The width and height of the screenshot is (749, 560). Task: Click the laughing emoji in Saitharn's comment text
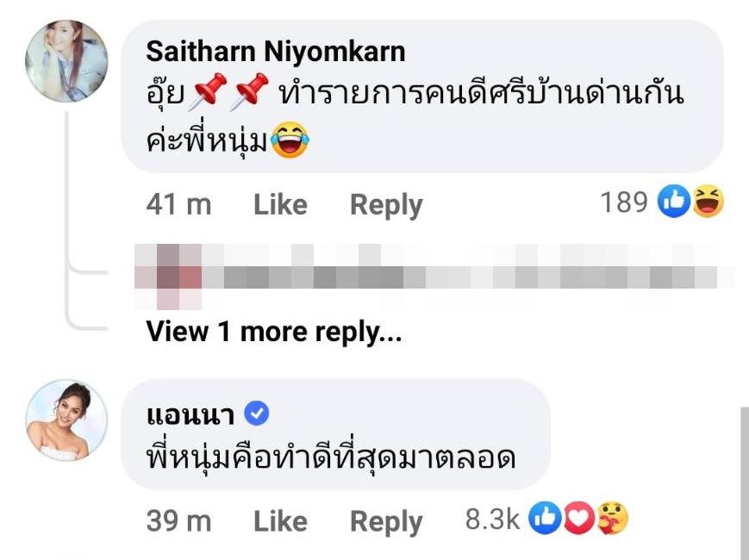289,141
